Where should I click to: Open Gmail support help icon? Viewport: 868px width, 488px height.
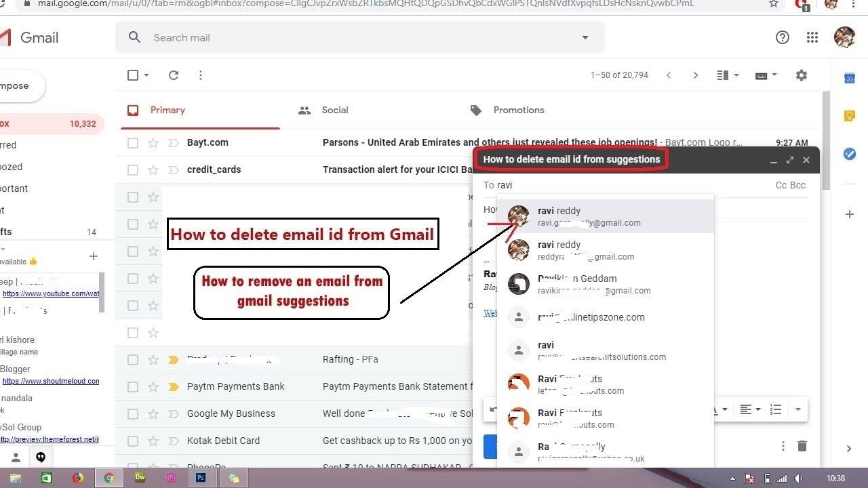point(783,37)
